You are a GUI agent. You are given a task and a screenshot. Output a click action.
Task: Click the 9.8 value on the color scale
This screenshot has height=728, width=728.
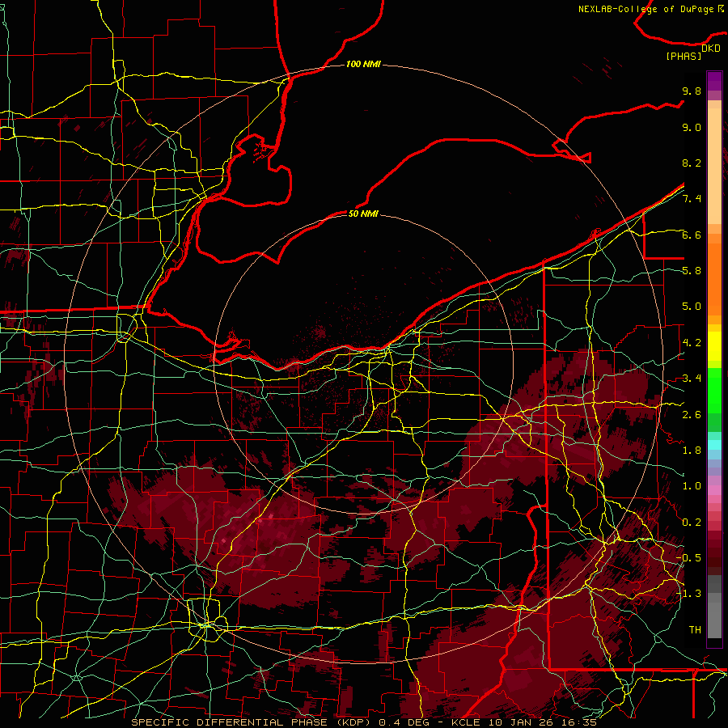tap(692, 91)
